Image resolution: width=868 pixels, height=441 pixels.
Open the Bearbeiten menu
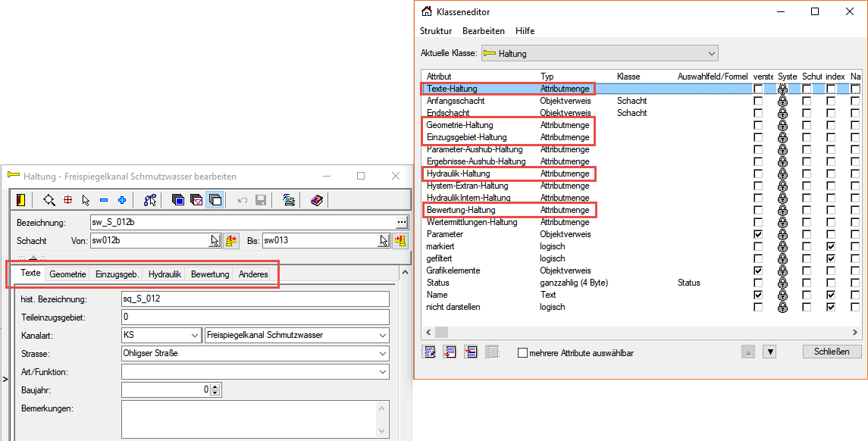pos(483,31)
